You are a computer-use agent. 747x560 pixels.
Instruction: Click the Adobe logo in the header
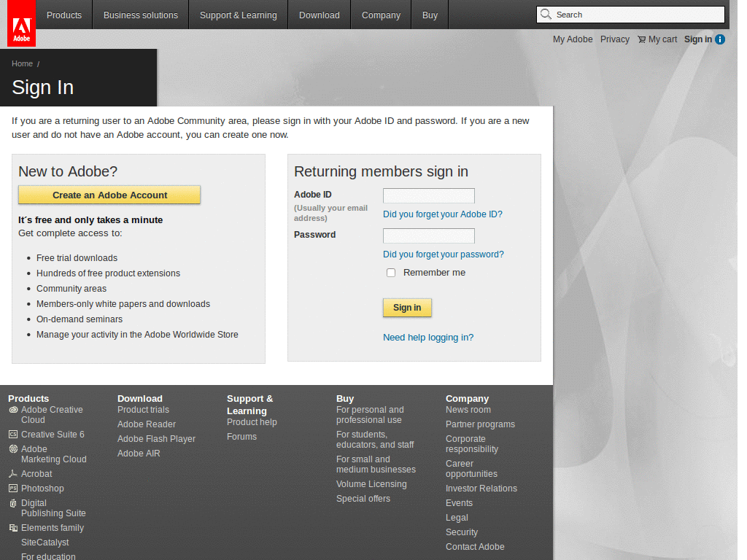pos(21,23)
